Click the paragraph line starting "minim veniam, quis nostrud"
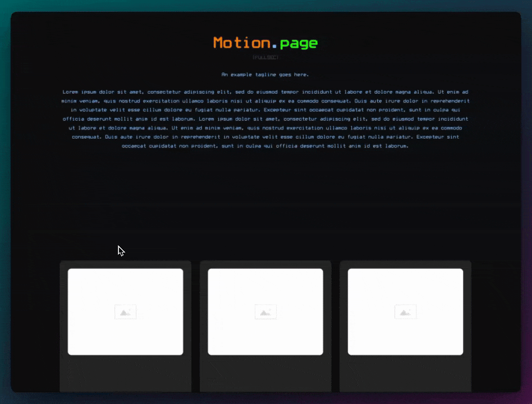 [x=265, y=101]
